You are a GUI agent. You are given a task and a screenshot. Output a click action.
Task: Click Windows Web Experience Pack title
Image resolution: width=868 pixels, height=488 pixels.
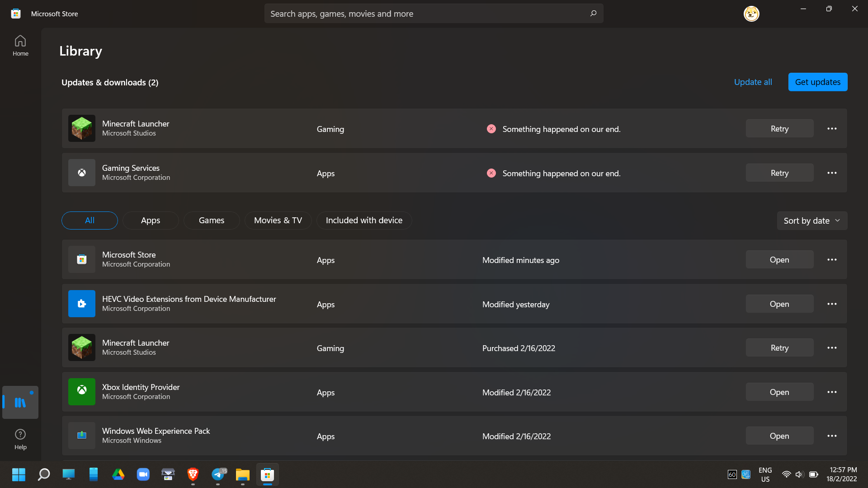(156, 431)
